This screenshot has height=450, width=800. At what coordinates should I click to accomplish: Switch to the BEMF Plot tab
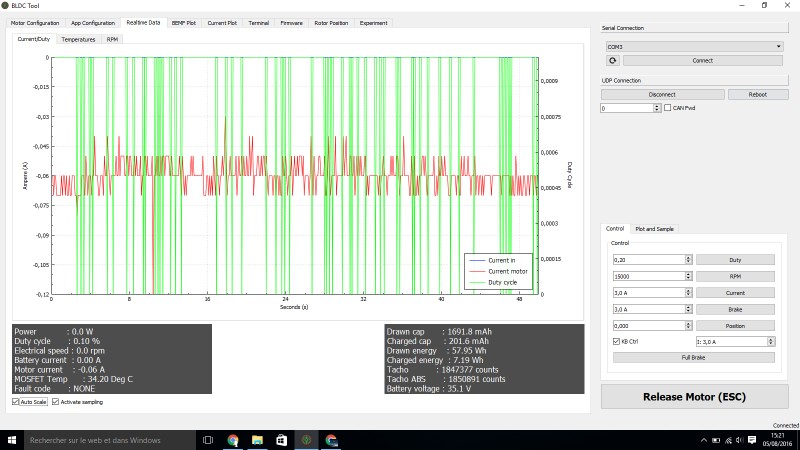(183, 22)
